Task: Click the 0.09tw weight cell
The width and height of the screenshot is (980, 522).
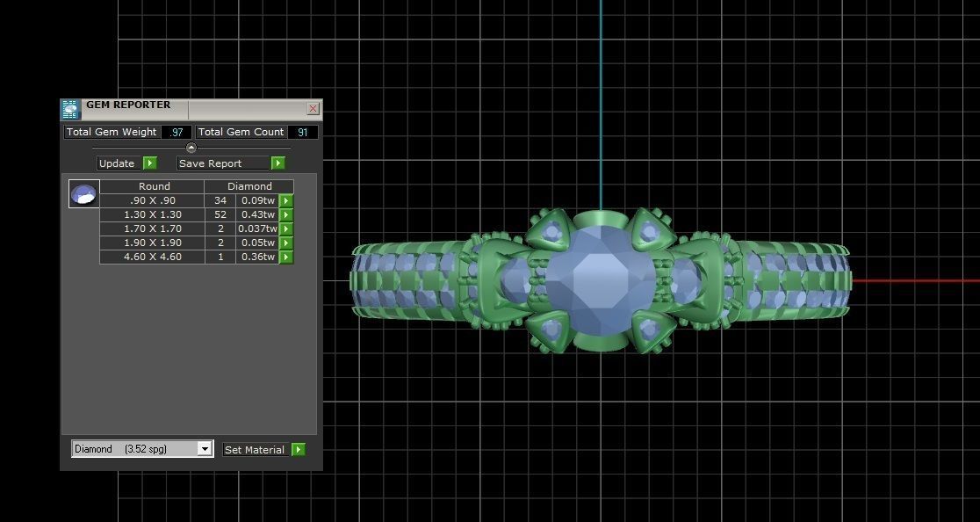Action: coord(257,200)
